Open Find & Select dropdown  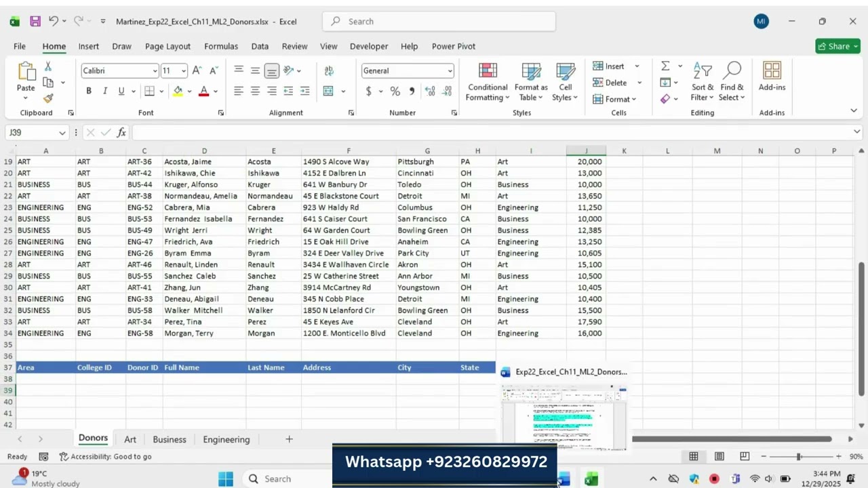tap(732, 82)
